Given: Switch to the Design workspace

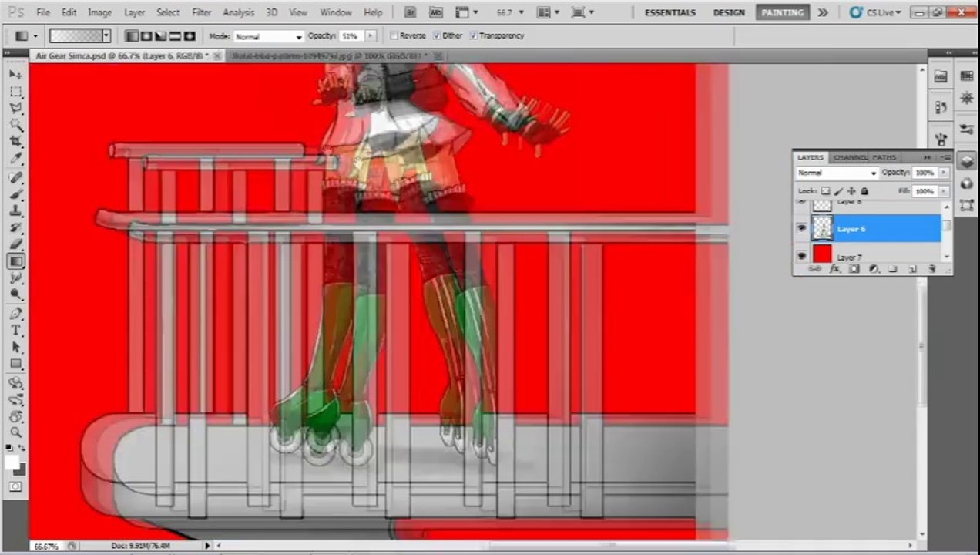Looking at the screenshot, I should tap(729, 13).
